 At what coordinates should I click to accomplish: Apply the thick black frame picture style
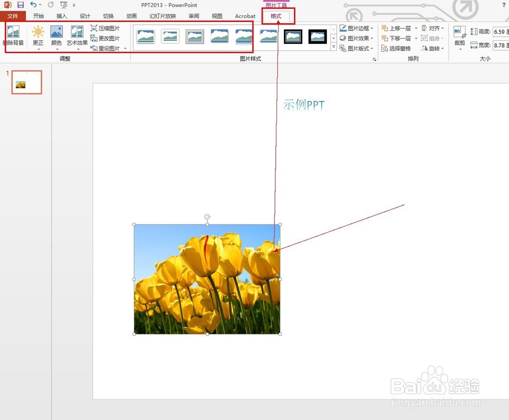318,36
